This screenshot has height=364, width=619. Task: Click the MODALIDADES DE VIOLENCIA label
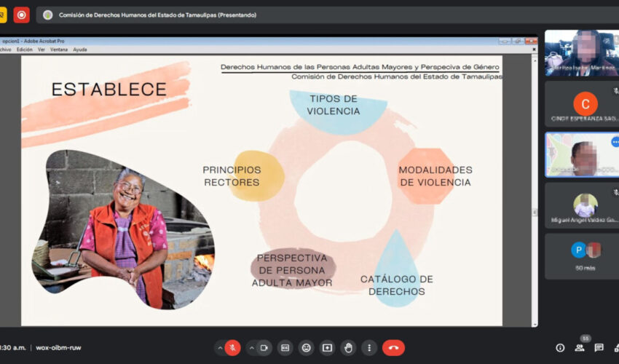pos(435,176)
